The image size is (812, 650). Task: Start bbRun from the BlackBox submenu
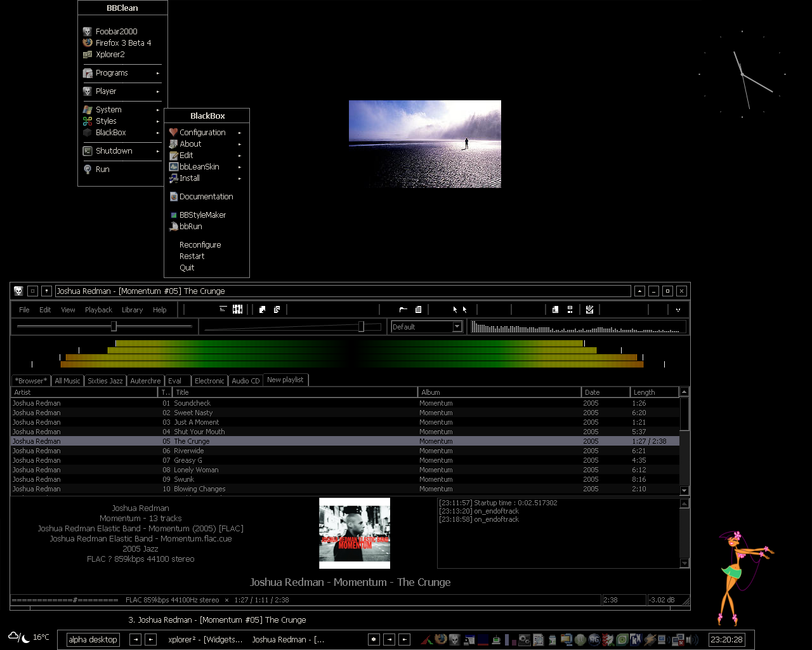point(206,227)
